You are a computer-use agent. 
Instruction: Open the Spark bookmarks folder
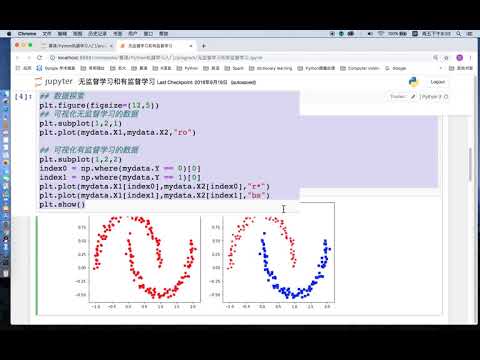[x=234, y=68]
